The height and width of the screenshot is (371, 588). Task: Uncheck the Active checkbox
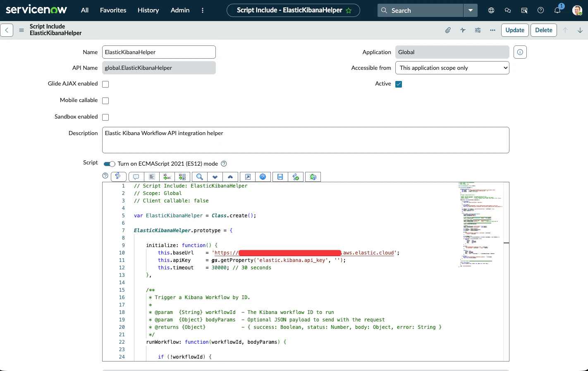[x=399, y=84]
